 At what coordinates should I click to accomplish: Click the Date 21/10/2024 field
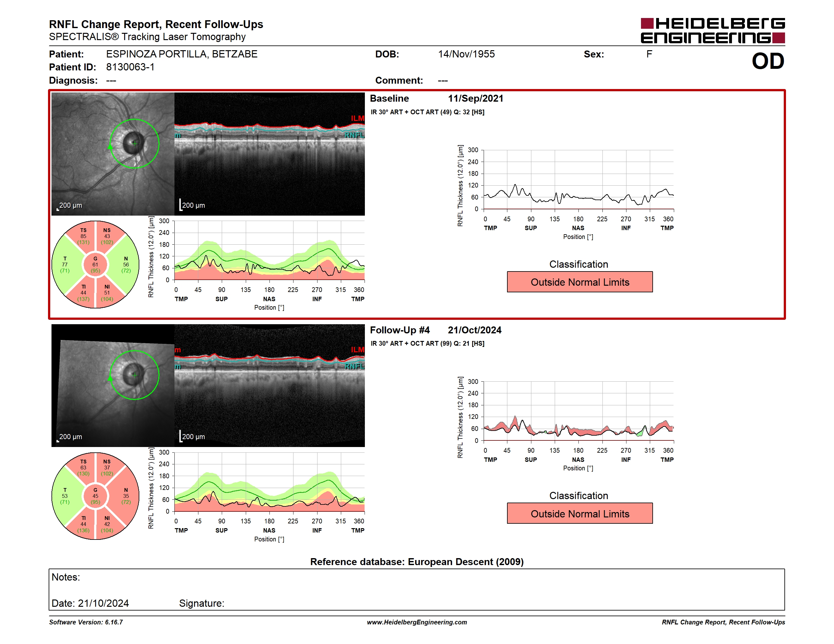pyautogui.click(x=90, y=603)
